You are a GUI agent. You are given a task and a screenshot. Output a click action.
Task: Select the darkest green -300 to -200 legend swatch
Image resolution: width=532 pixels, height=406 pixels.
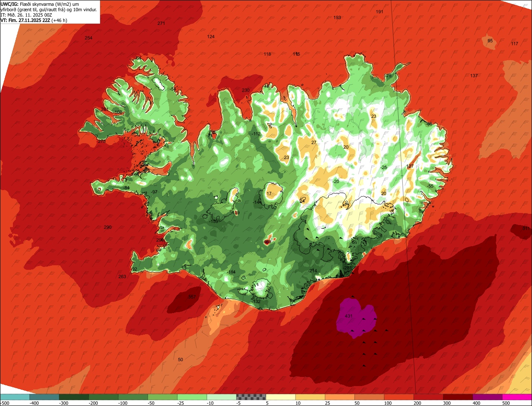(x=74, y=397)
